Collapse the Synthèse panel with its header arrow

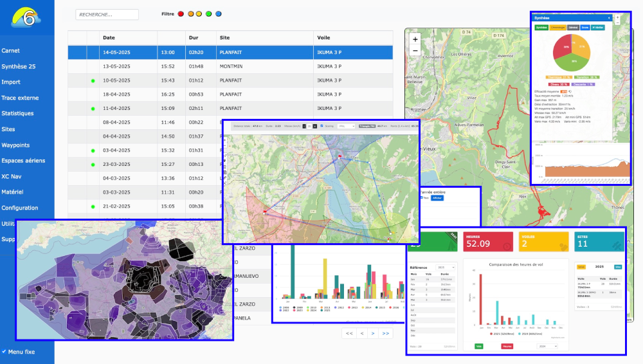click(x=609, y=18)
